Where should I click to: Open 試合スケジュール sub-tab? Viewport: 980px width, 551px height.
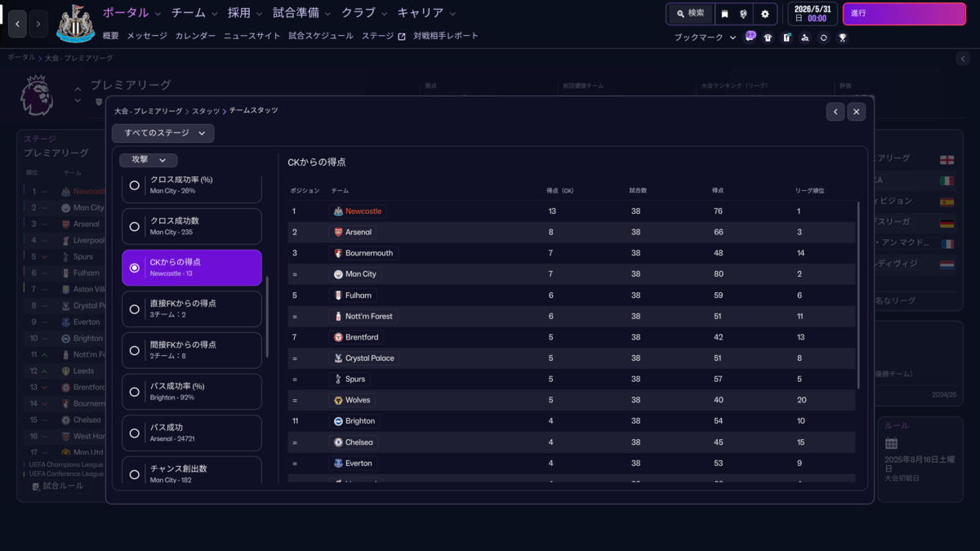coord(320,36)
